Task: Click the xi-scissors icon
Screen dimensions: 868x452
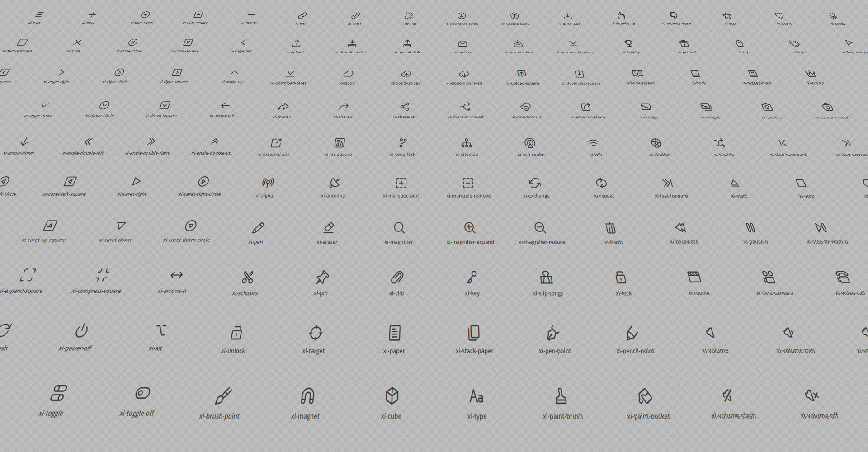Action: point(248,277)
